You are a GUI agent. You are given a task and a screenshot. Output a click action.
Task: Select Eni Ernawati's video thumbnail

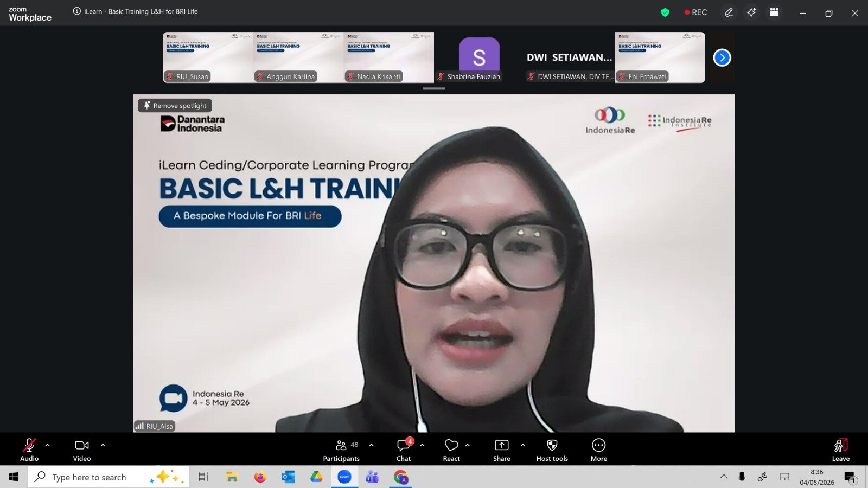coord(660,57)
